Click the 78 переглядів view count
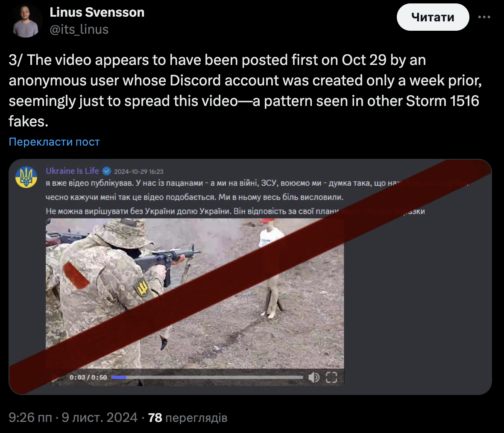504x433 pixels. click(188, 418)
